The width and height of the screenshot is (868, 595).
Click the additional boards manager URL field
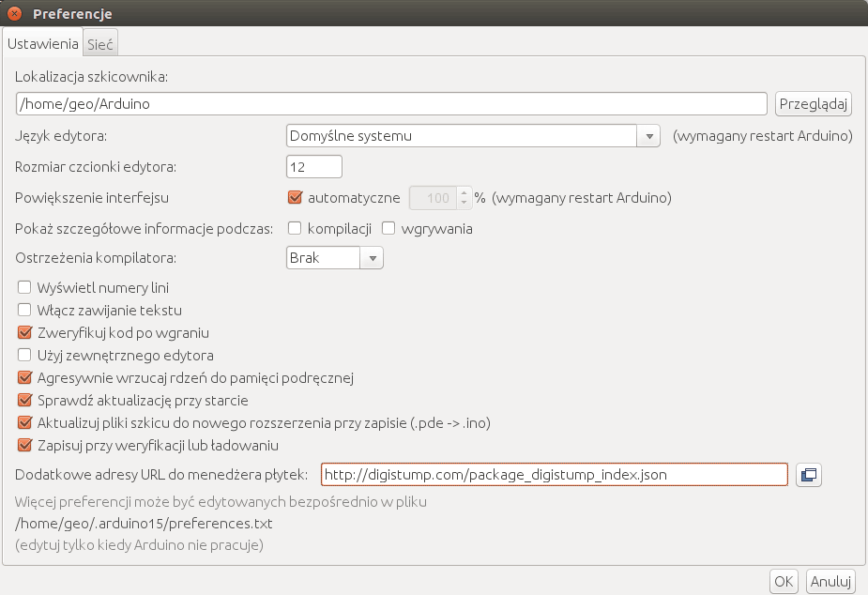(x=554, y=475)
